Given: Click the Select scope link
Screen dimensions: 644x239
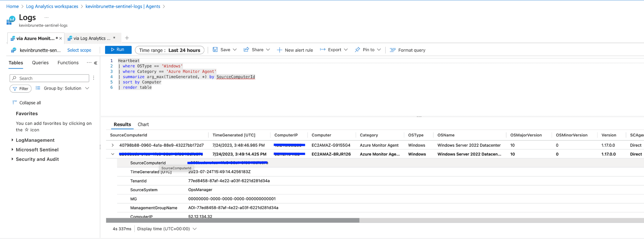Looking at the screenshot, I should [x=79, y=50].
